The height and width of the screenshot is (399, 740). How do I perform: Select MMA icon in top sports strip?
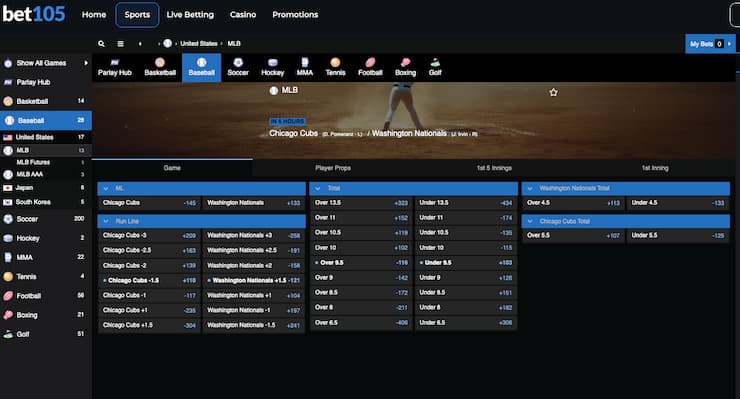coord(304,68)
